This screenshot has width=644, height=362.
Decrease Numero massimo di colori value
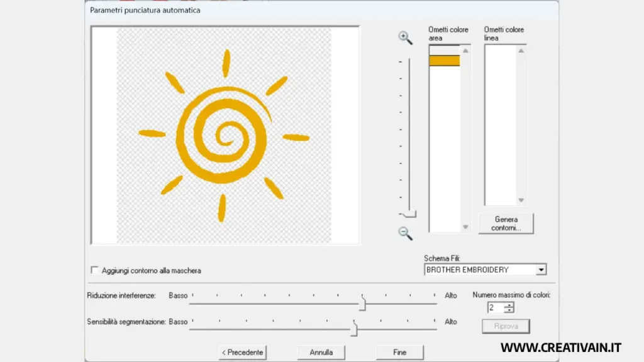(509, 310)
